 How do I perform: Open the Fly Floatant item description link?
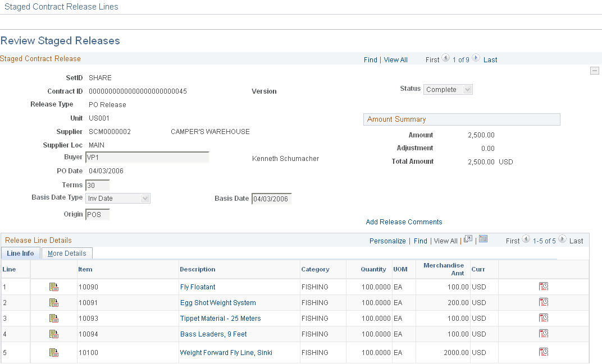pyautogui.click(x=198, y=287)
